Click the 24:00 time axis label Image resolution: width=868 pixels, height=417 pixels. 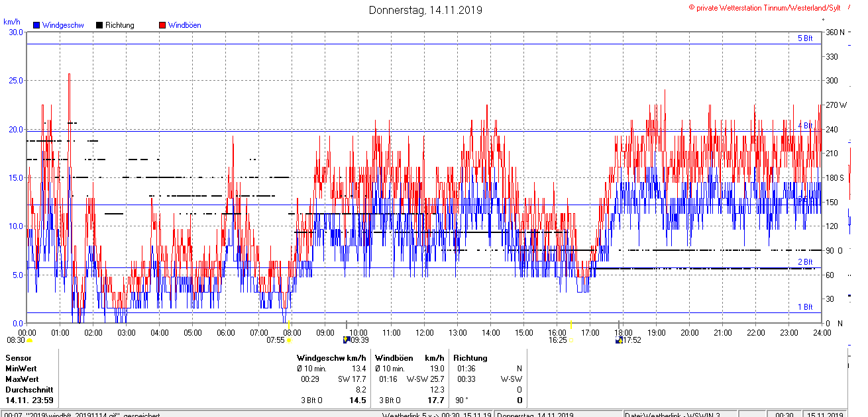click(x=822, y=333)
